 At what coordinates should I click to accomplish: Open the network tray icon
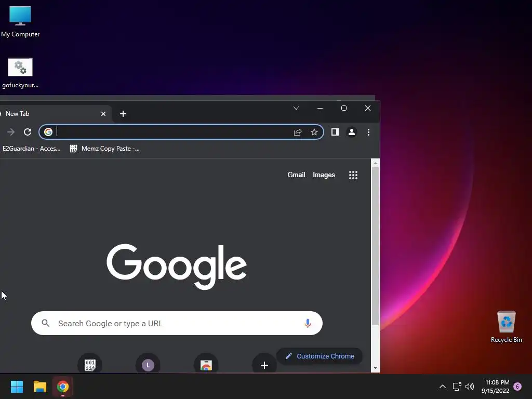click(457, 387)
